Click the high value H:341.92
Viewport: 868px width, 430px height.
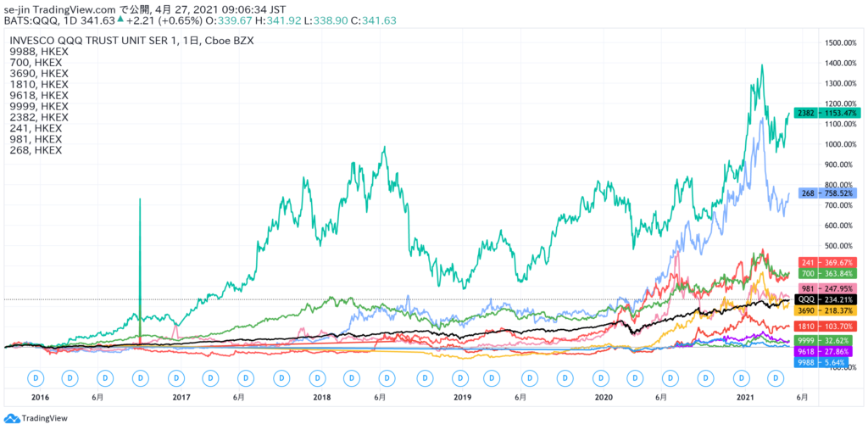coord(278,20)
